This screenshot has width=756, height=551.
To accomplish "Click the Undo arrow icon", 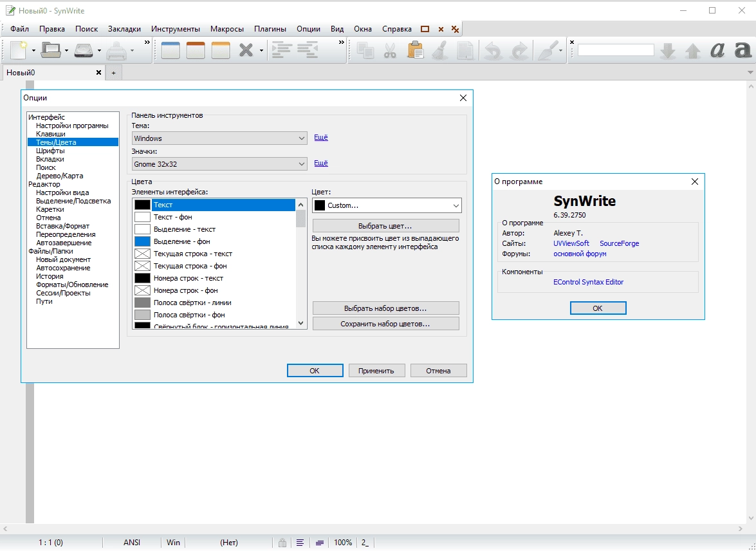I will tap(493, 50).
